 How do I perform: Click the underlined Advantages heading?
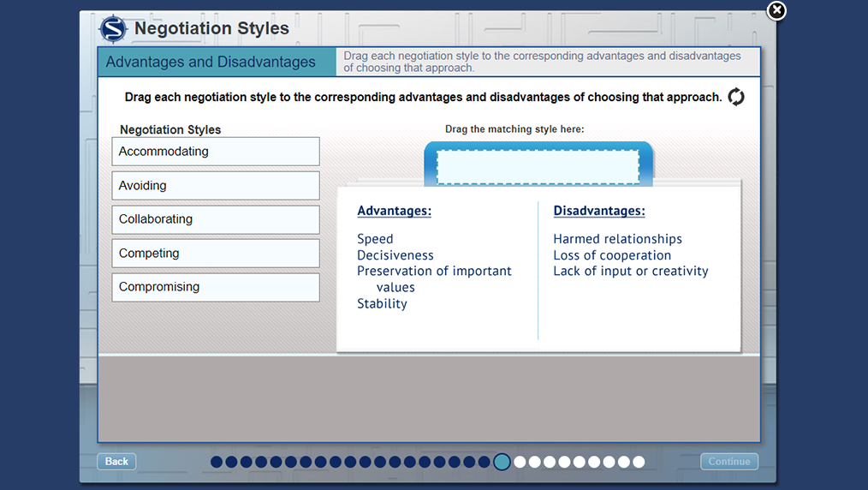pyautogui.click(x=394, y=211)
